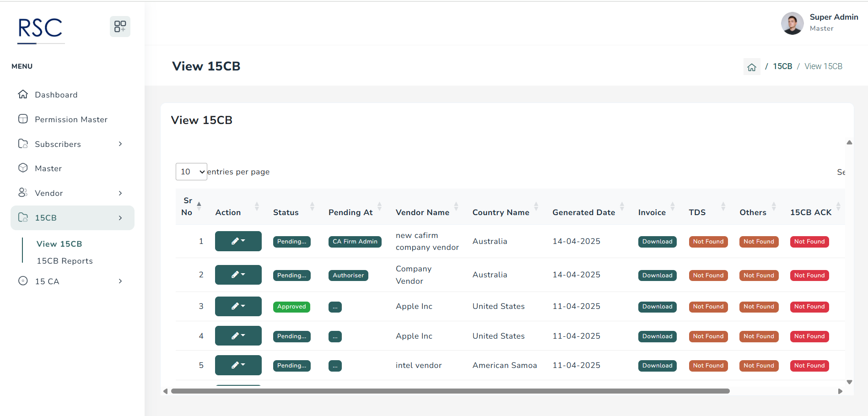868x416 pixels.
Task: Click the home icon in the breadcrumb
Action: coord(751,67)
